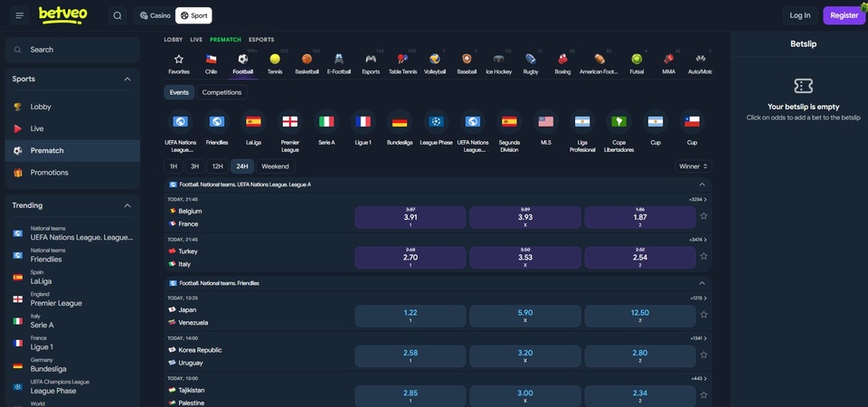Switch to the Competitions tab
Image resolution: width=868 pixels, height=407 pixels.
point(222,92)
